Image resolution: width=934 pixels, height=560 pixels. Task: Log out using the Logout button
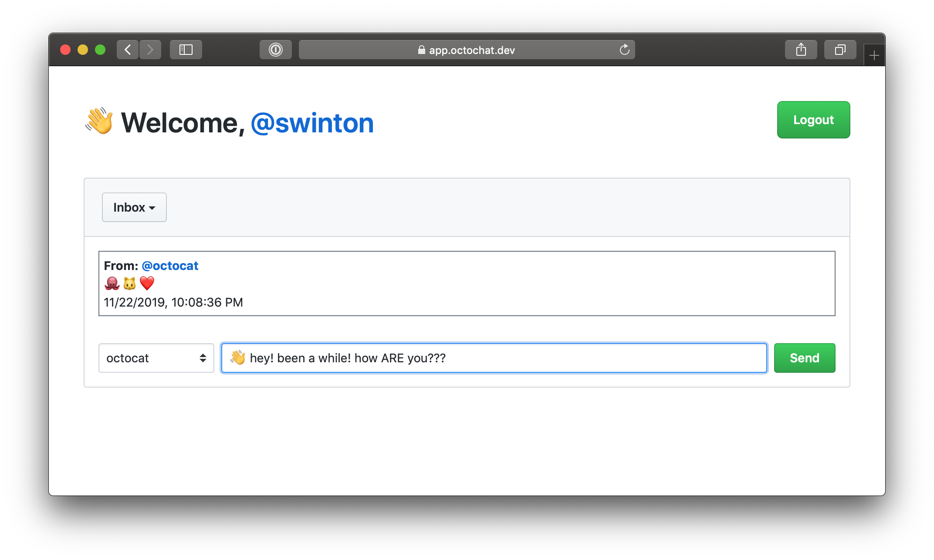[x=813, y=120]
